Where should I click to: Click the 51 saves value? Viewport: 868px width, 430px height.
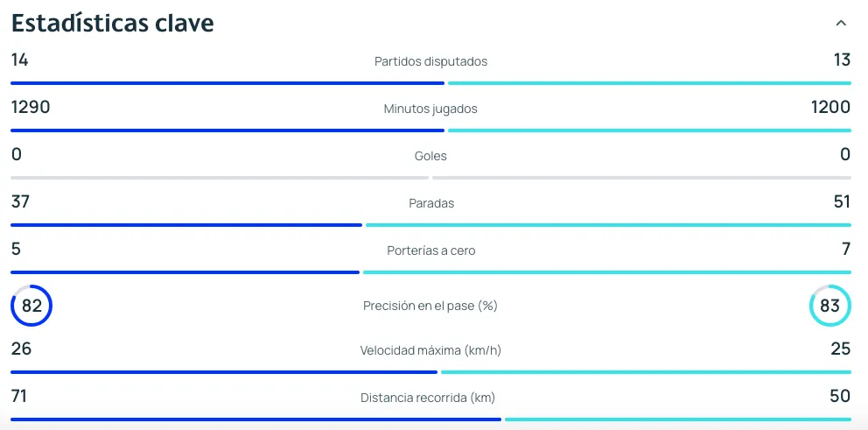tap(842, 202)
